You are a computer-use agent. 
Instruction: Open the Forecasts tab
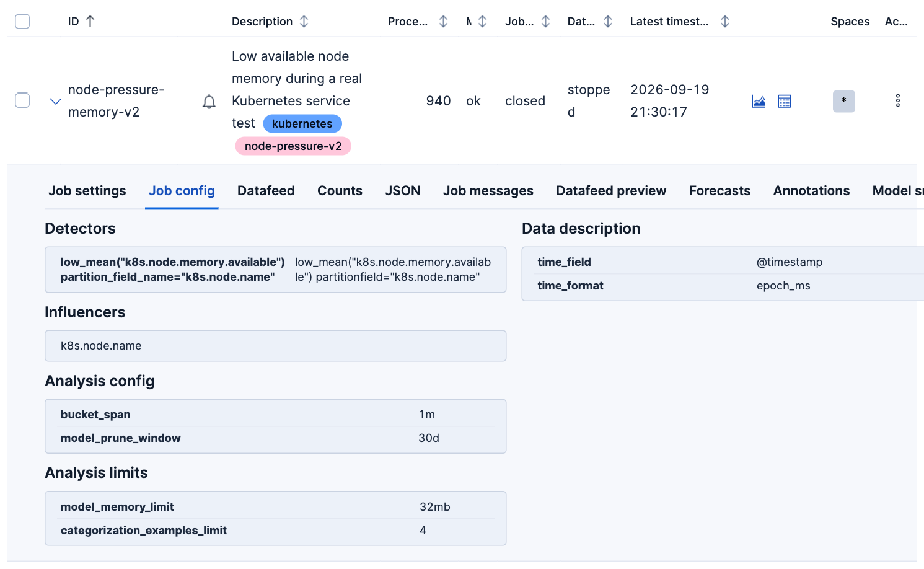pyautogui.click(x=719, y=191)
